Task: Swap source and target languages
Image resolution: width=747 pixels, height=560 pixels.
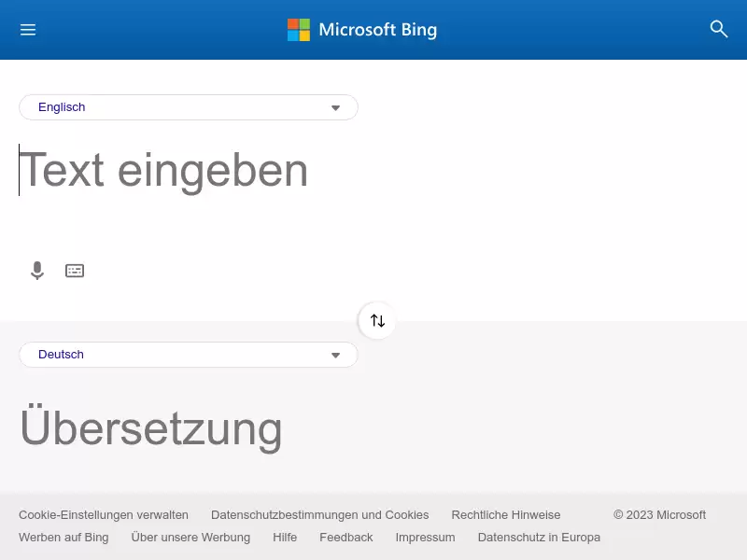Action: point(377,320)
